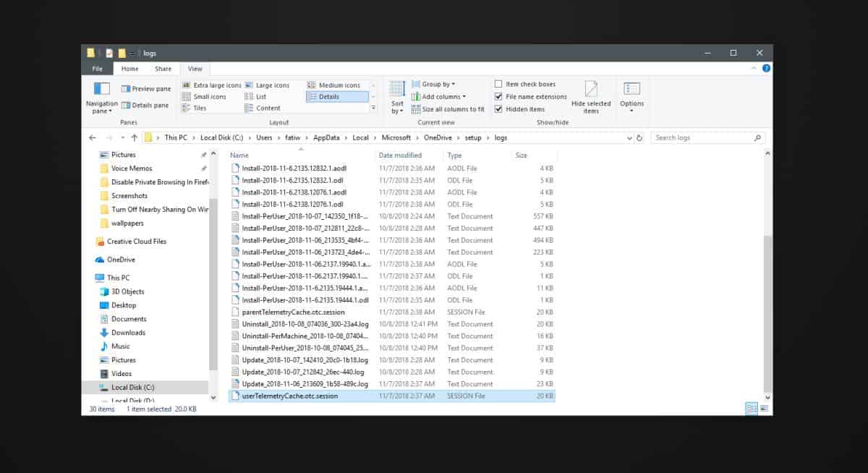
Task: Refresh the logs folder view
Action: point(639,137)
